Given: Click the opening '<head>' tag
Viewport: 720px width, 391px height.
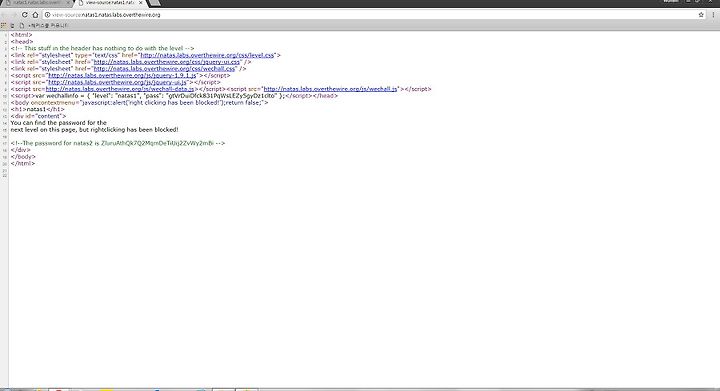Looking at the screenshot, I should click(22, 42).
